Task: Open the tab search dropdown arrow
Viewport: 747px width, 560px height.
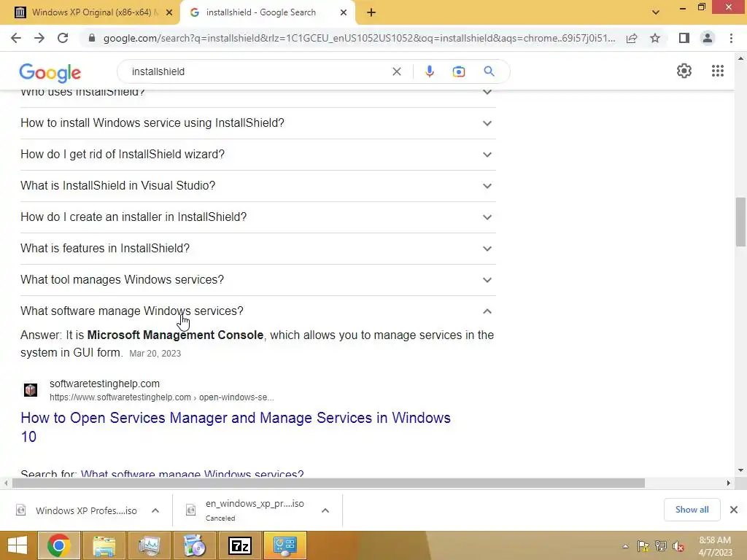Action: (x=656, y=12)
